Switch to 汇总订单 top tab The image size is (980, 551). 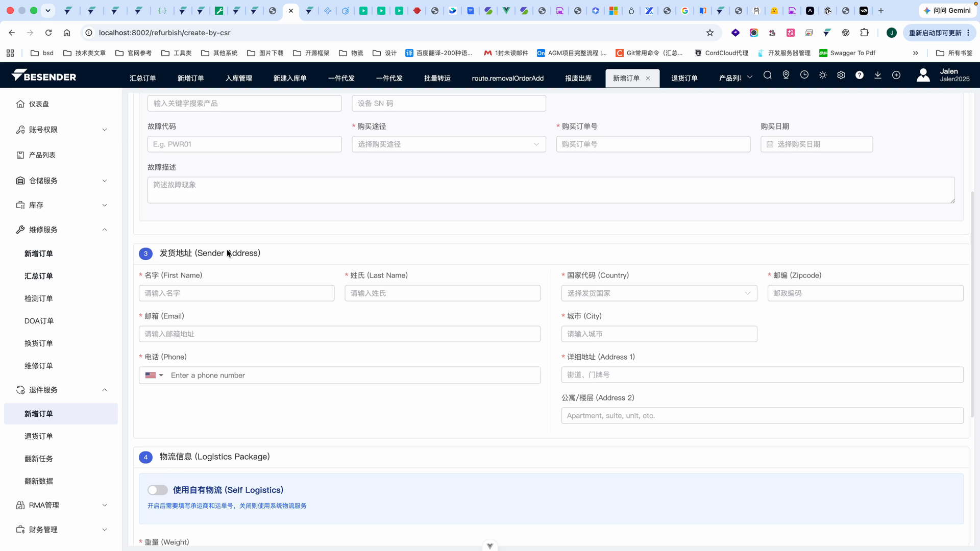[142, 79]
